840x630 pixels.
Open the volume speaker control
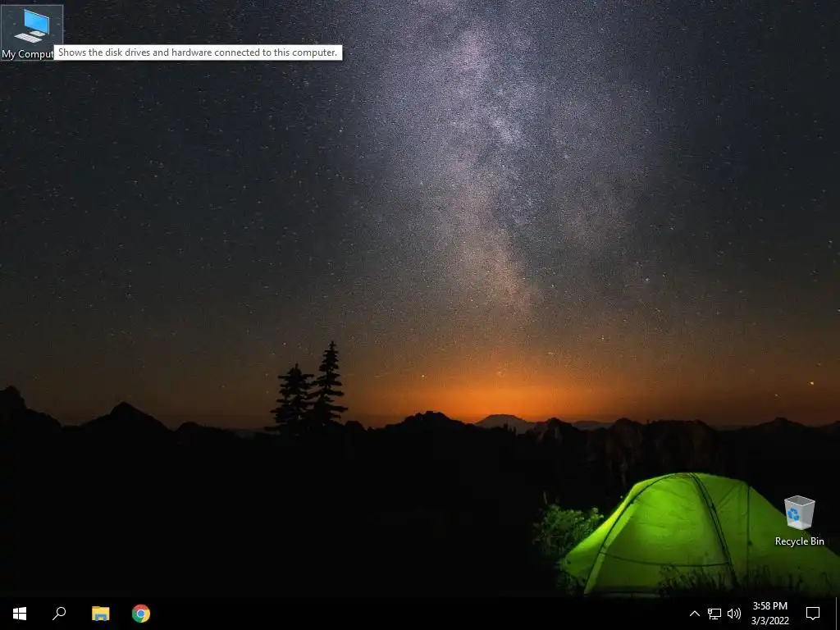tap(734, 614)
